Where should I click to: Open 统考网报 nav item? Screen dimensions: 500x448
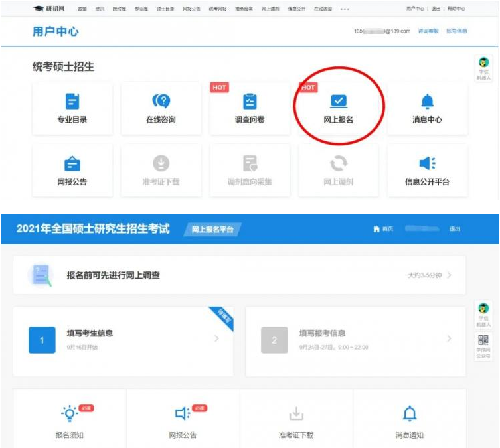click(x=218, y=9)
